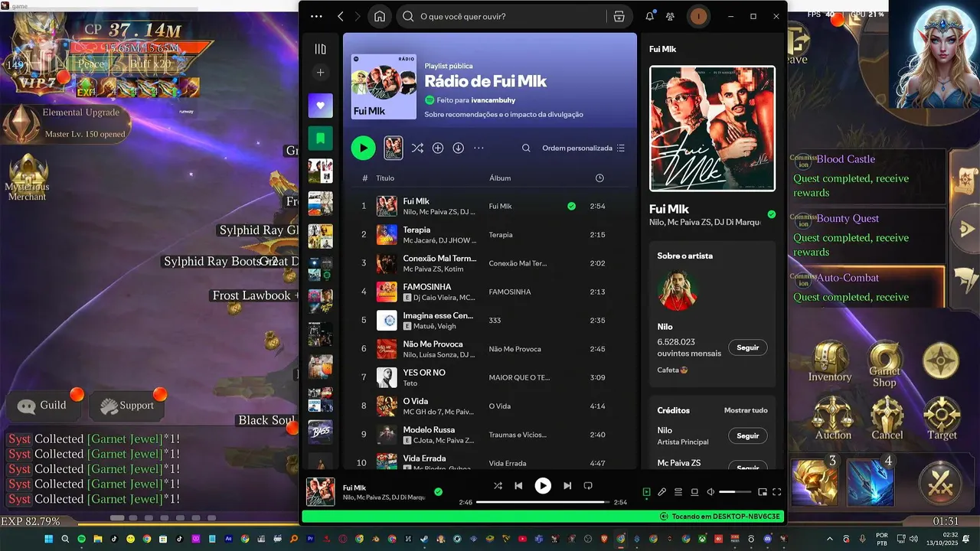Go back with the left arrow in Spotify
Viewport: 980px width, 551px height.
point(341,16)
